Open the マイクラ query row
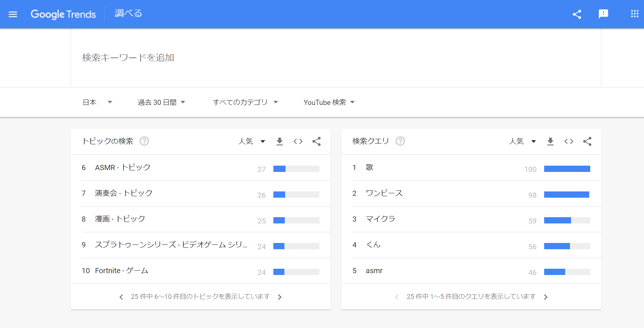Viewport: 644px width, 328px height. (471, 219)
